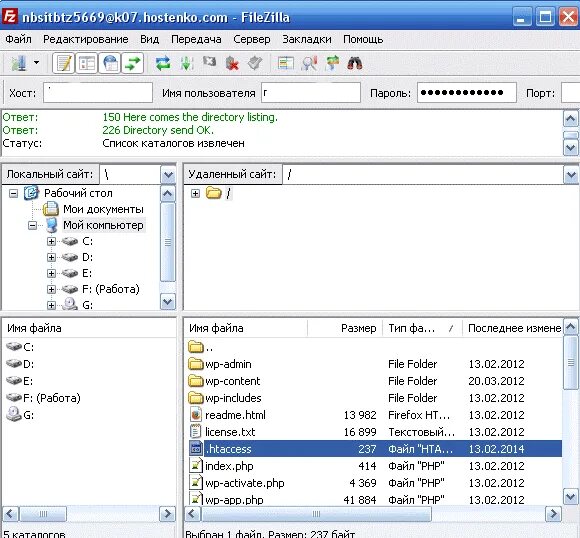Click the disconnect from server icon
The width and height of the screenshot is (580, 538).
[x=232, y=63]
